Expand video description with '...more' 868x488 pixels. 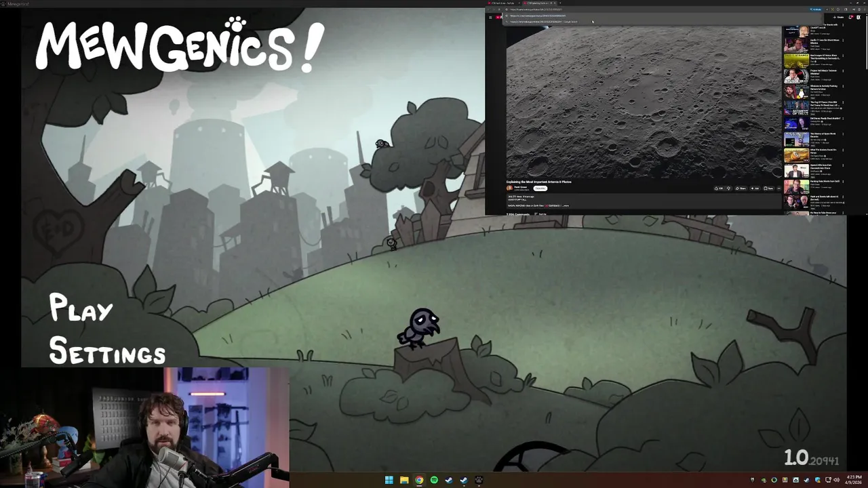[x=566, y=205]
